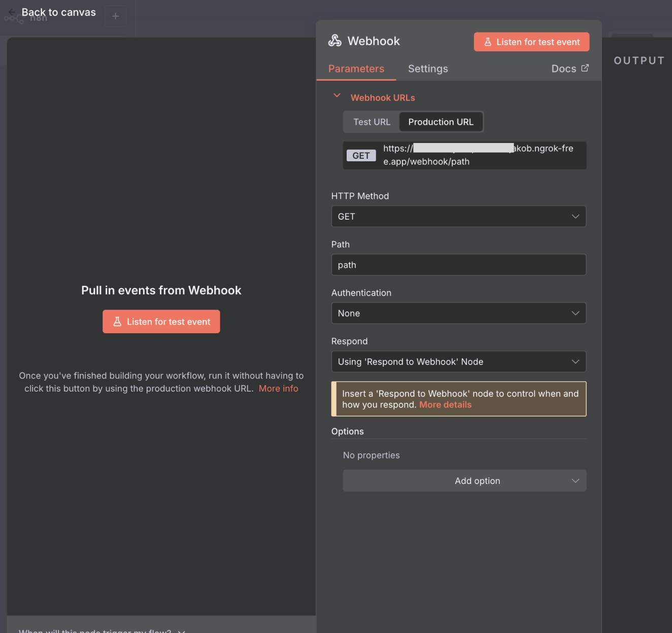Viewport: 672px width, 633px height.
Task: Expand the Respond dropdown
Action: tap(458, 362)
